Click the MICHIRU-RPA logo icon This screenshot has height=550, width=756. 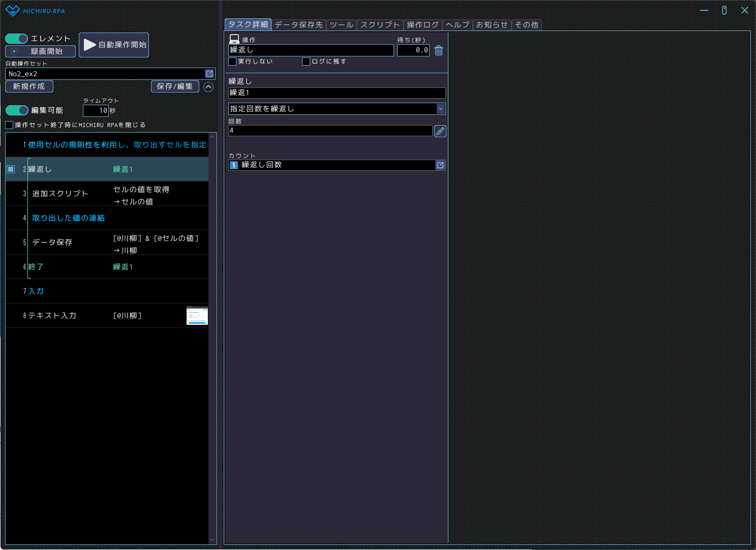[12, 11]
